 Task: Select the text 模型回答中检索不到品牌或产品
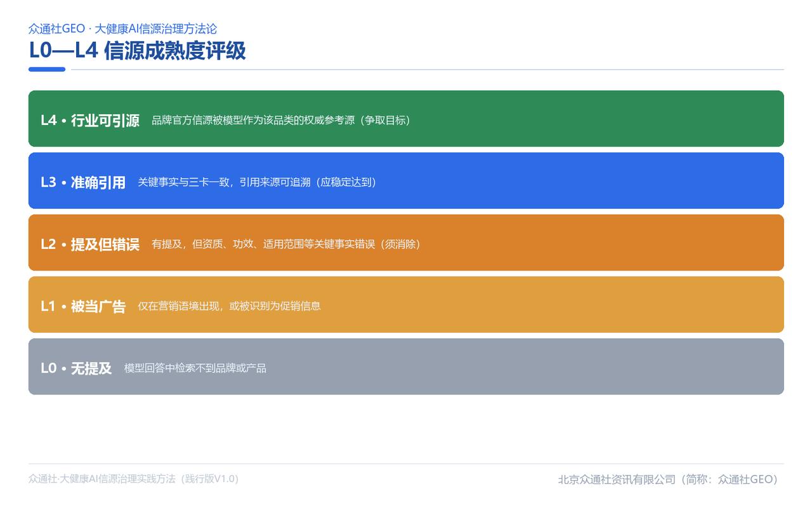195,368
